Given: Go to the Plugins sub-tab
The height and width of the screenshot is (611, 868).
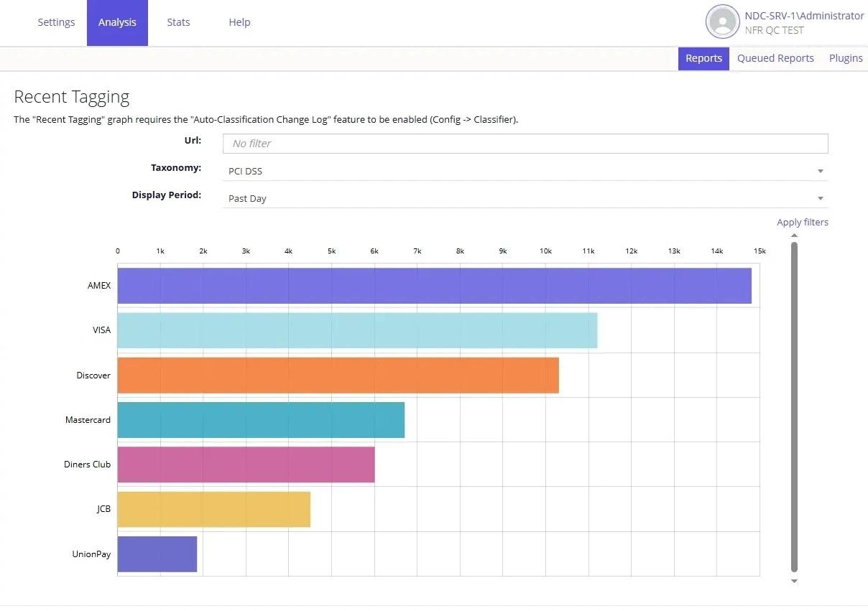Looking at the screenshot, I should 846,58.
